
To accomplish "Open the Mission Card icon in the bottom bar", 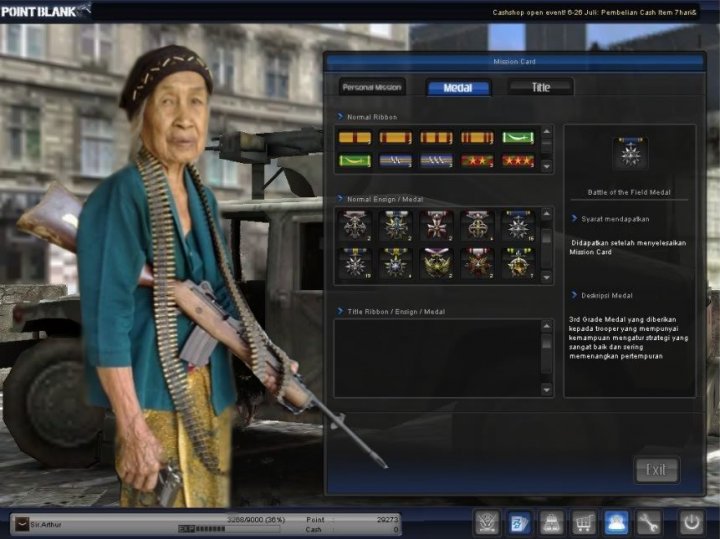I will point(519,522).
